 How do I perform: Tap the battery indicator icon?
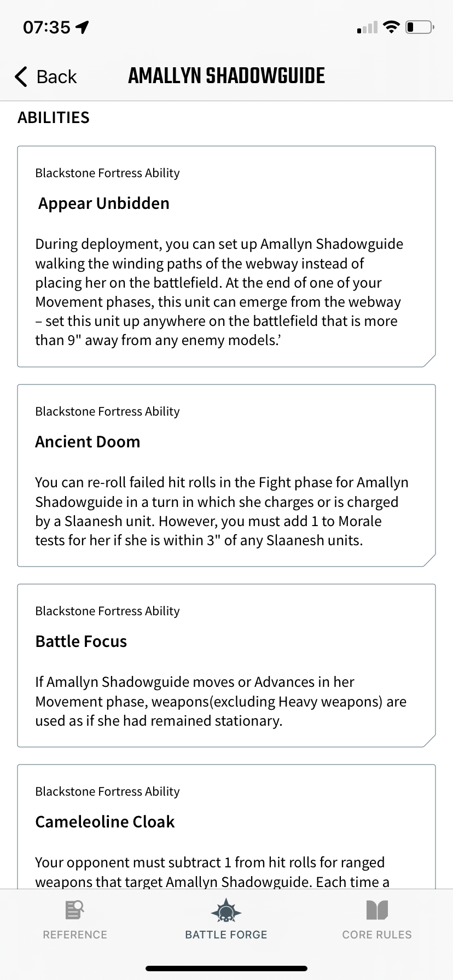click(419, 27)
